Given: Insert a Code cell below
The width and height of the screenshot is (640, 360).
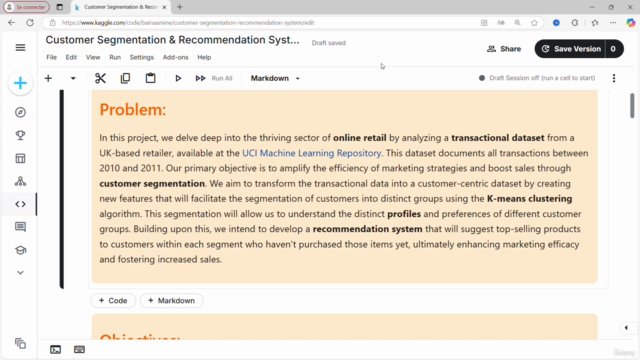Looking at the screenshot, I should point(113,300).
